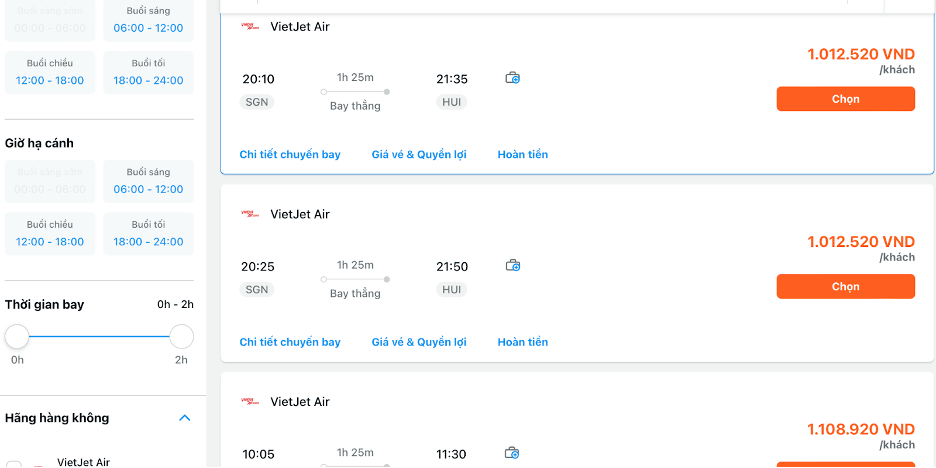The width and height of the screenshot is (936, 468).
Task: Click baggage icon on 20:10 flight
Action: point(512,78)
